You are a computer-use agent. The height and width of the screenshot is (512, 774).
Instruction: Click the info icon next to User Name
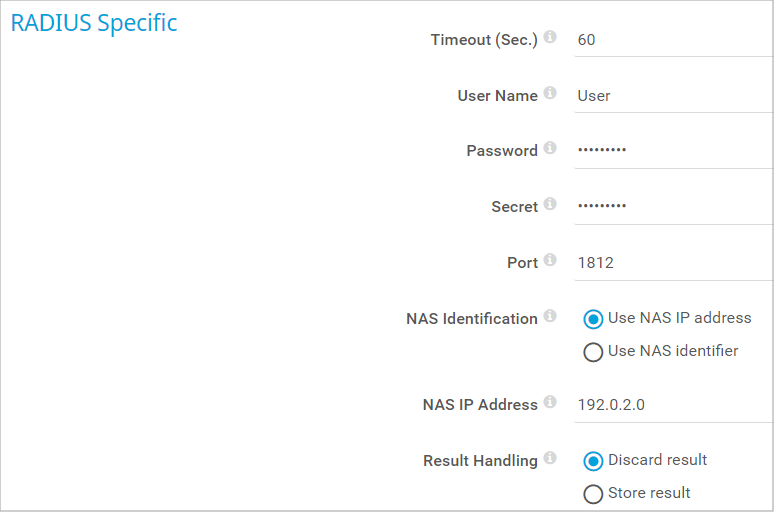click(550, 94)
